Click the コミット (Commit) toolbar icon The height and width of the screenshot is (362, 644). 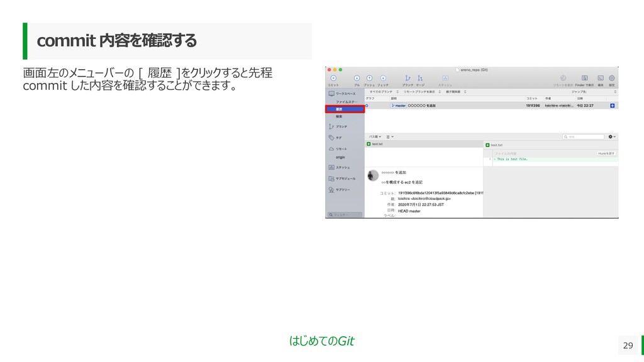point(333,79)
